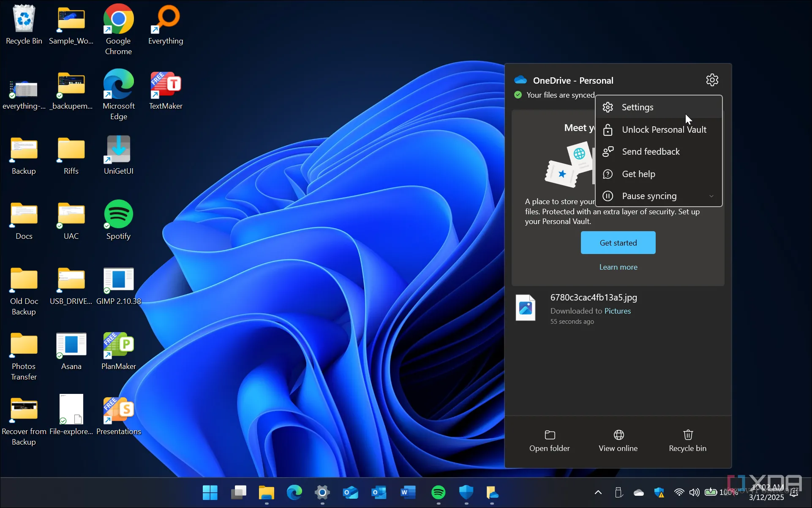
Task: Expand the Pause syncing submenu chevron
Action: coord(711,196)
